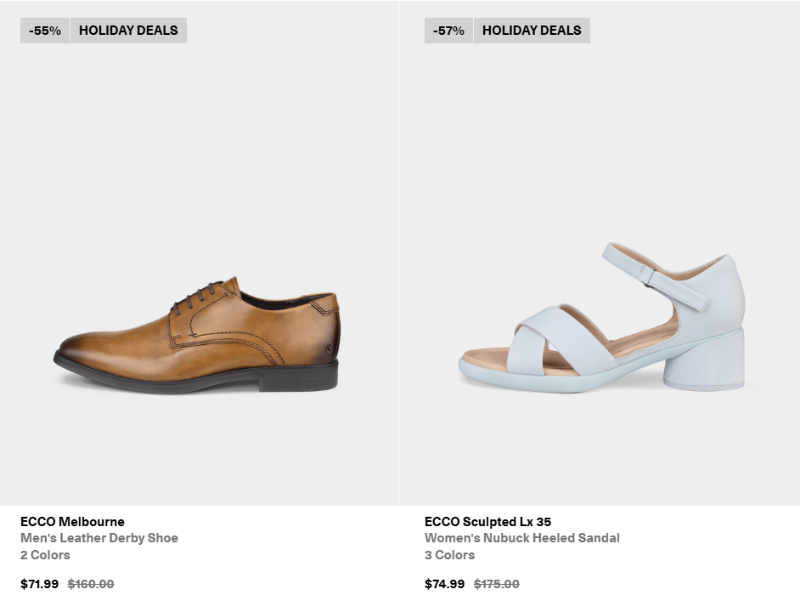Image resolution: width=800 pixels, height=595 pixels.
Task: Click Women's Nubuck Heeled Sandal description
Action: pos(522,538)
